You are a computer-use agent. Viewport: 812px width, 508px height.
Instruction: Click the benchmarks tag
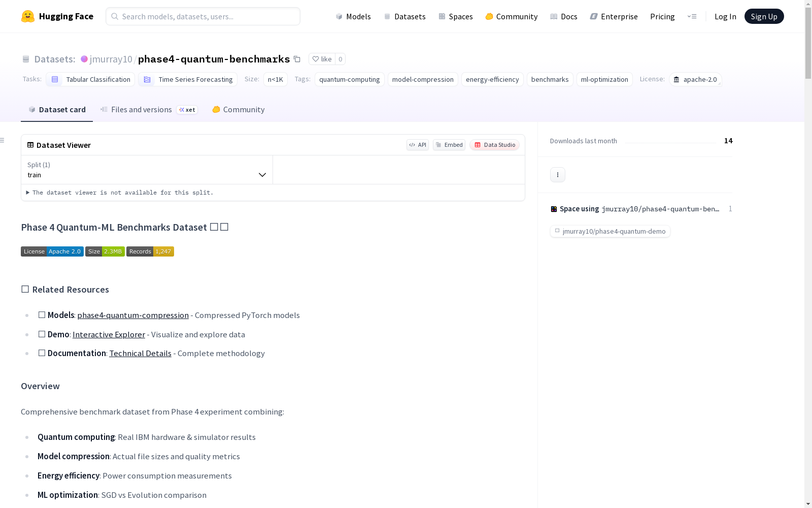coord(550,79)
